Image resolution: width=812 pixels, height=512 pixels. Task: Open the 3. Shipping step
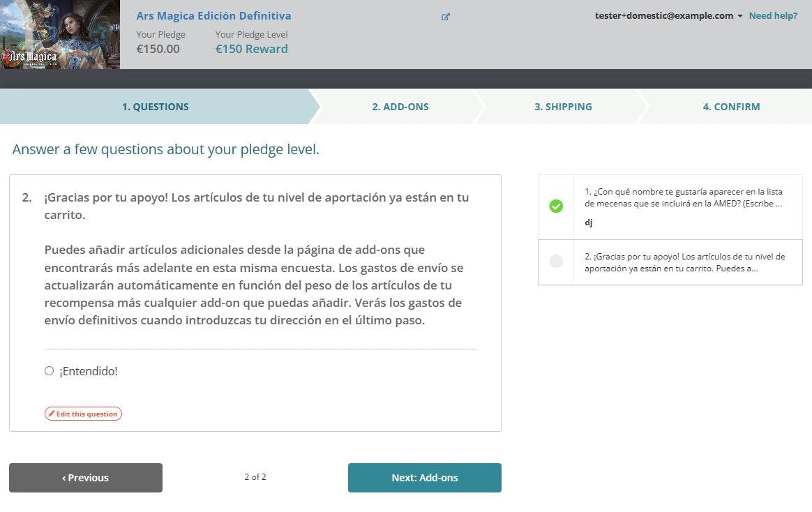(563, 107)
